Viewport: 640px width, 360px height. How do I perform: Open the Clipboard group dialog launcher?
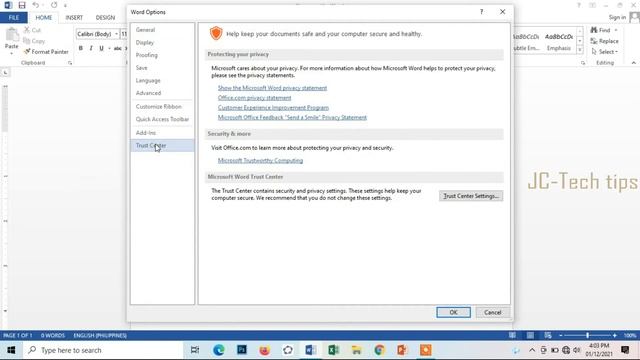click(x=70, y=63)
